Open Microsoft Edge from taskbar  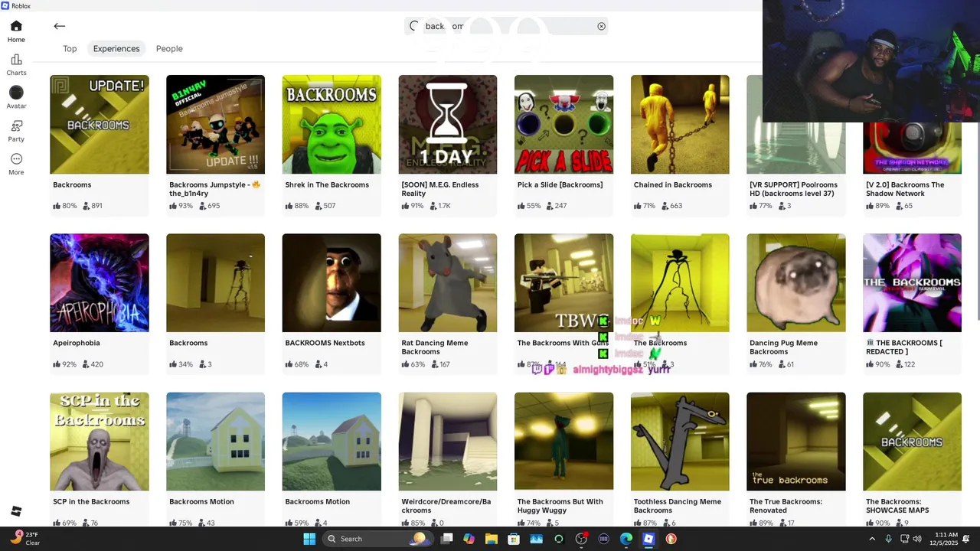pos(626,539)
